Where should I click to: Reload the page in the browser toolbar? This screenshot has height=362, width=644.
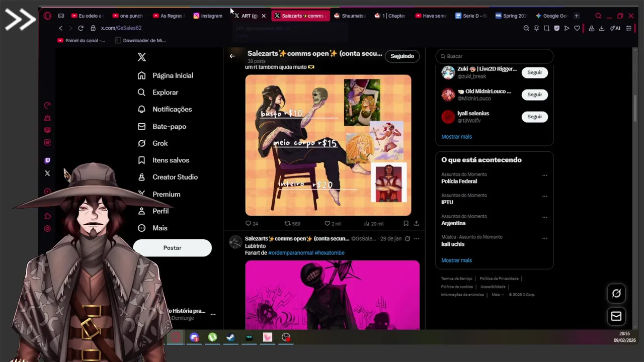(80, 28)
